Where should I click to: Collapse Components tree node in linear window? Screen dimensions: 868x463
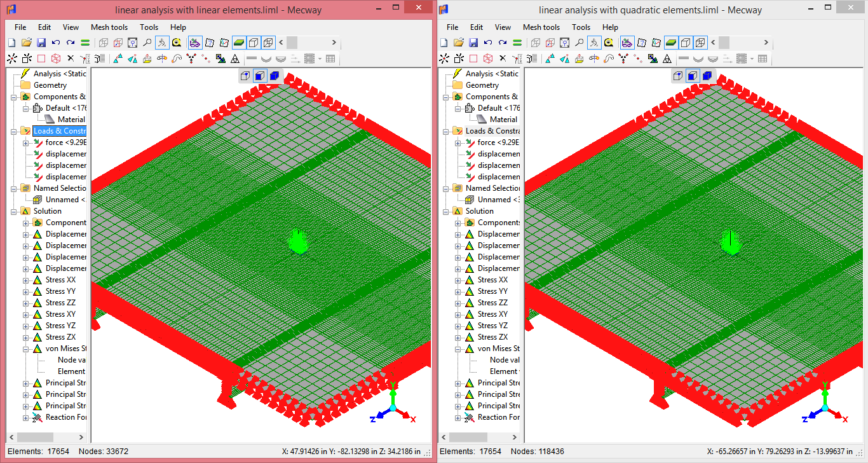tap(14, 97)
